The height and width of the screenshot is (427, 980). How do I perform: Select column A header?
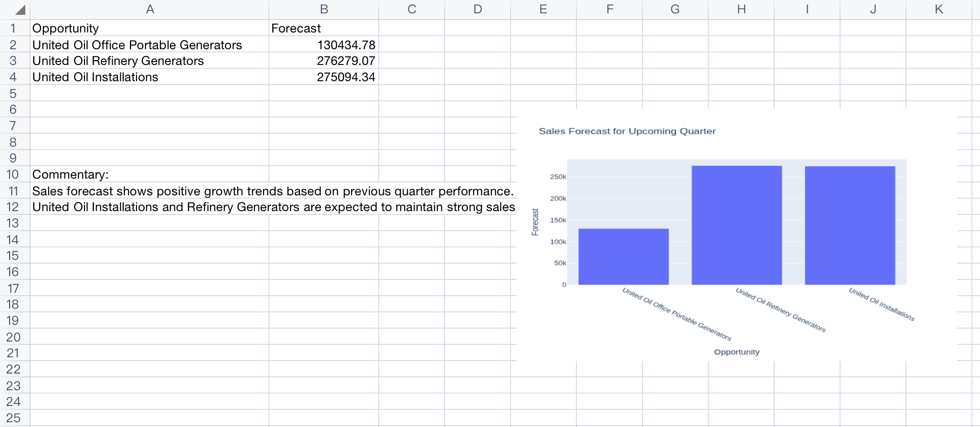coord(149,10)
